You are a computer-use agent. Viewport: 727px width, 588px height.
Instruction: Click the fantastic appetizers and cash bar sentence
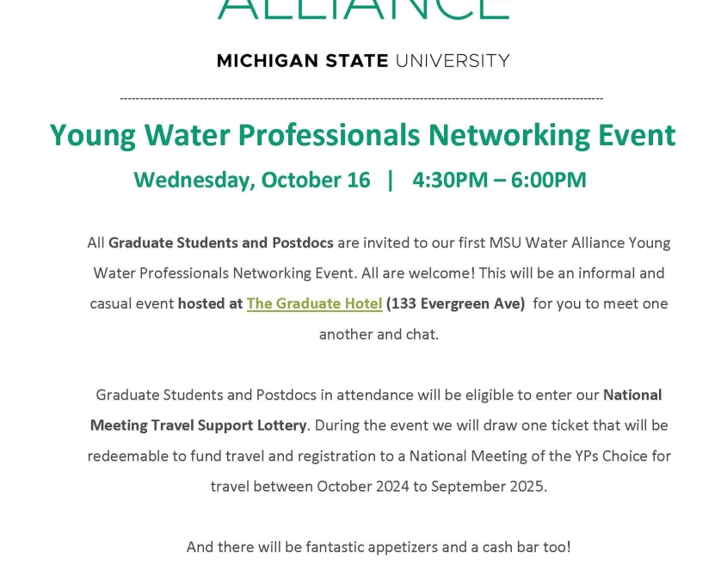pyautogui.click(x=379, y=548)
